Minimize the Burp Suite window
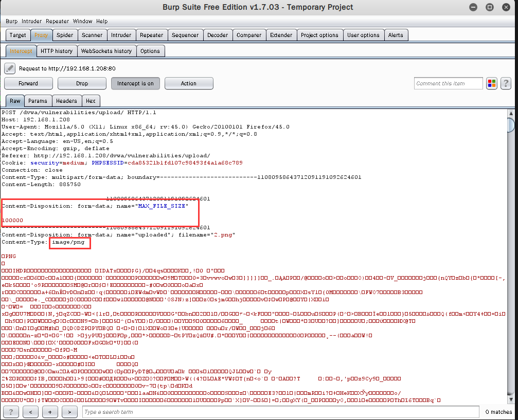 (x=473, y=7)
